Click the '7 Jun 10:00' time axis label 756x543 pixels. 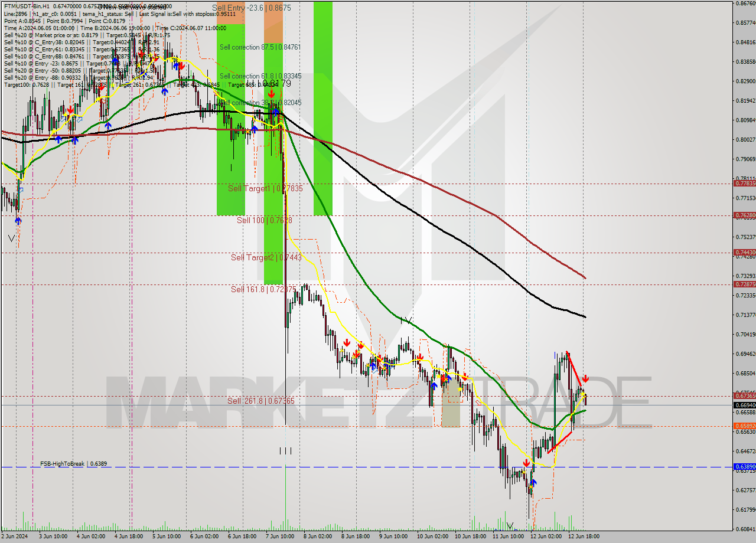[x=279, y=537]
